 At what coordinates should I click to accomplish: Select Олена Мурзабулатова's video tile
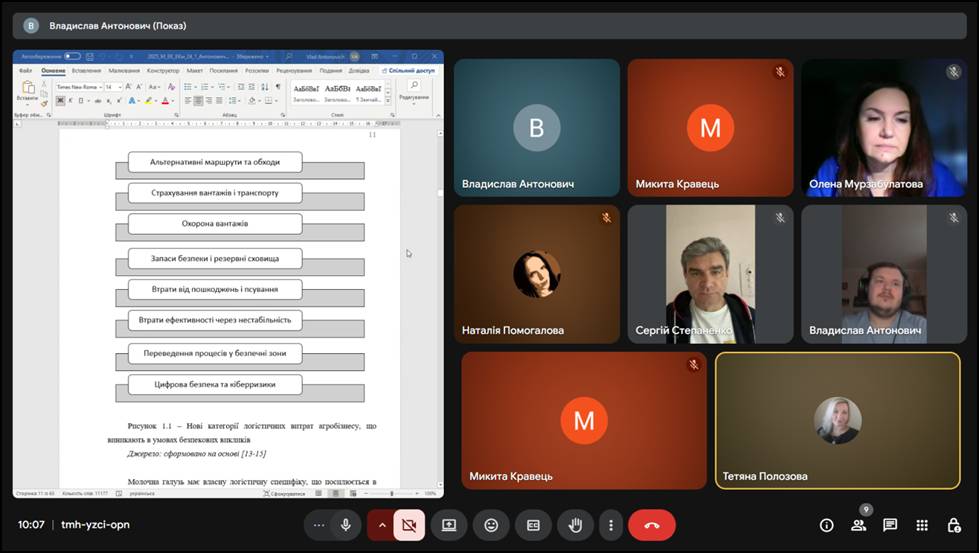pyautogui.click(x=881, y=127)
